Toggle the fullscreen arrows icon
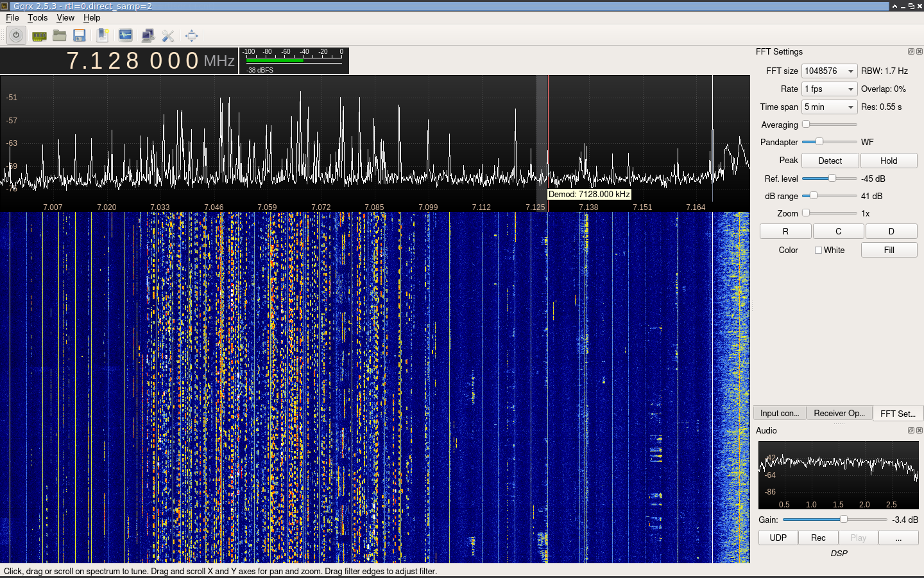 (x=192, y=35)
